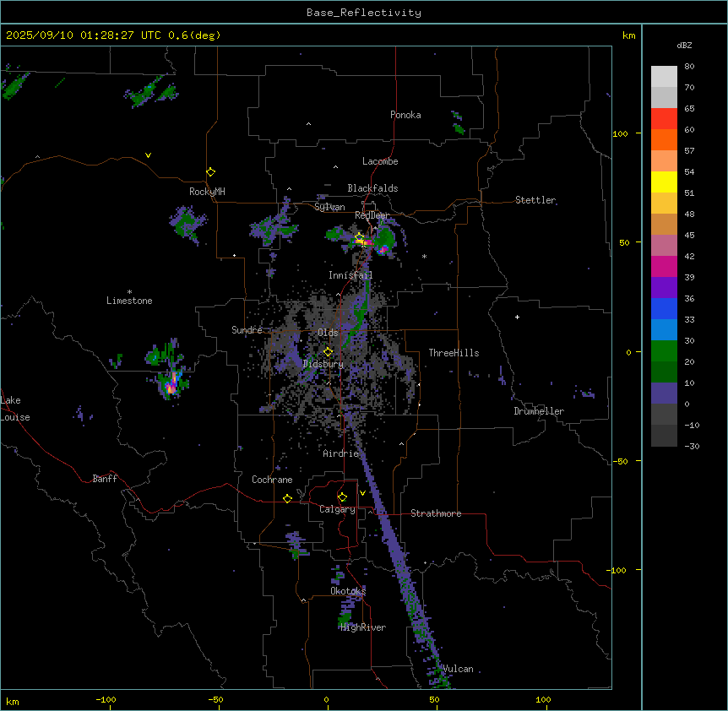Image resolution: width=728 pixels, height=711 pixels.
Task: Click the Limestone label
Action: [129, 301]
